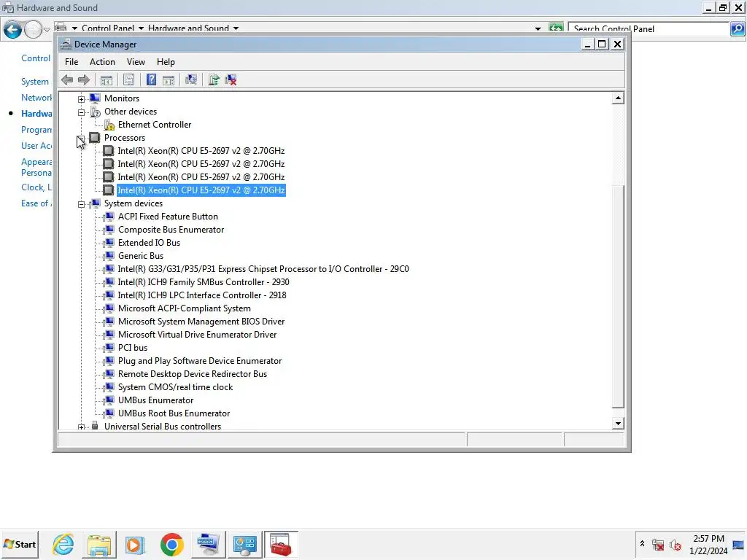
Task: Click the Forward arrow in Device Manager toolbar
Action: point(84,80)
